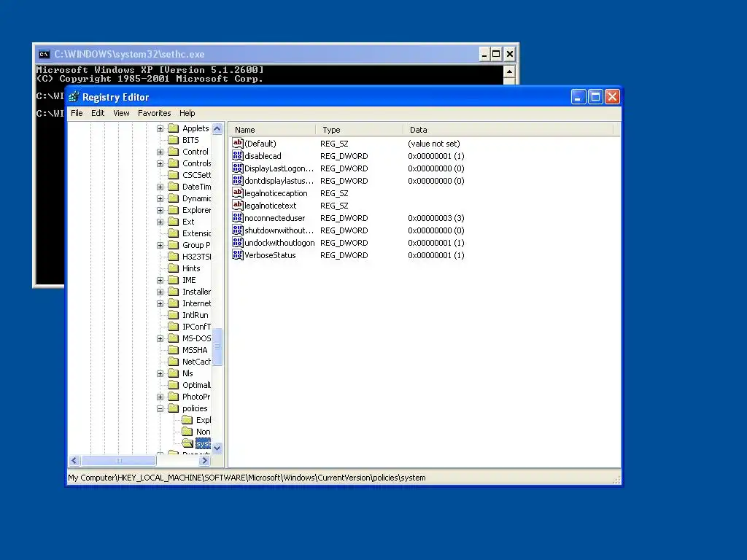Viewport: 747px width, 560px height.
Task: Click the tree pane scroll left arrow
Action: tap(74, 460)
